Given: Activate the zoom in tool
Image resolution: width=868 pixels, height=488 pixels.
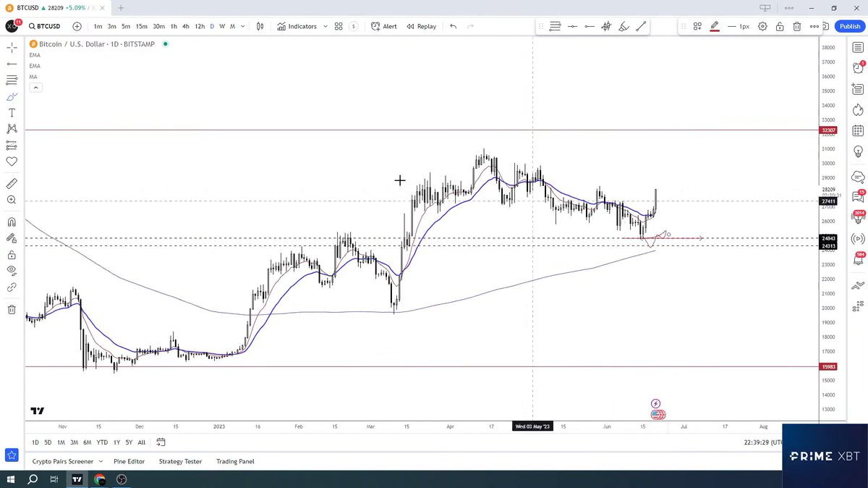Looking at the screenshot, I should coord(12,200).
